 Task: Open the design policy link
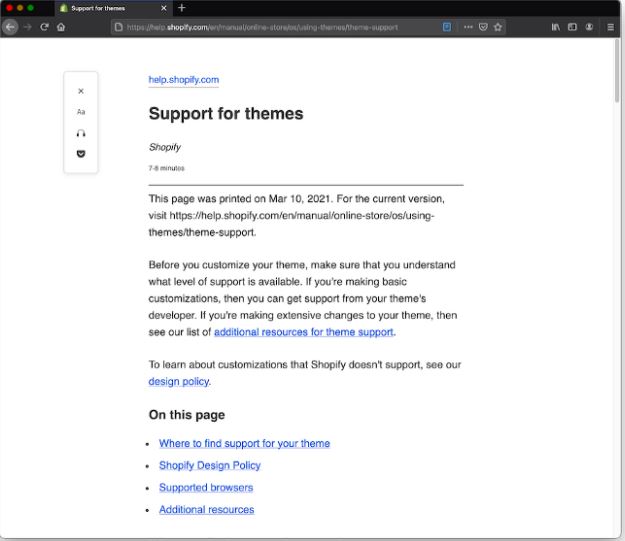pyautogui.click(x=179, y=382)
